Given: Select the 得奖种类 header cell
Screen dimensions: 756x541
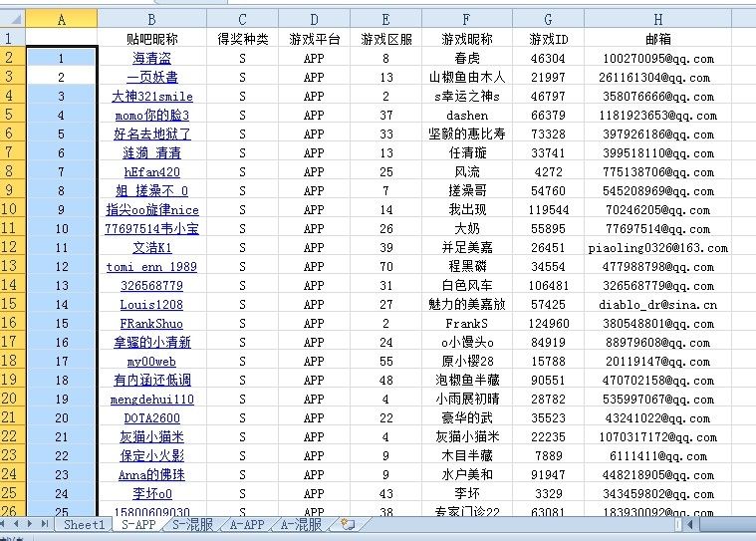Looking at the screenshot, I should pos(242,39).
